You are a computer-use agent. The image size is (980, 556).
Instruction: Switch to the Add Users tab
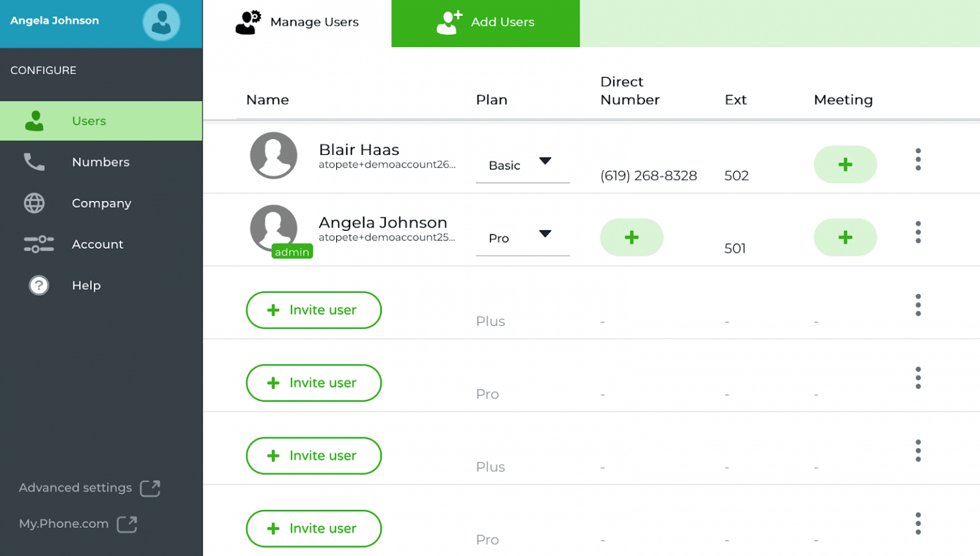pos(486,22)
